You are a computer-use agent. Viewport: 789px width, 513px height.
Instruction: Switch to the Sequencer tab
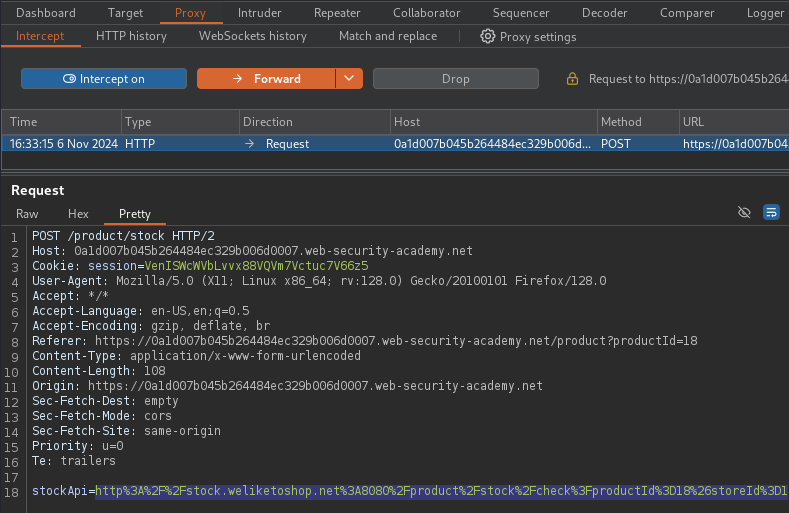[521, 13]
